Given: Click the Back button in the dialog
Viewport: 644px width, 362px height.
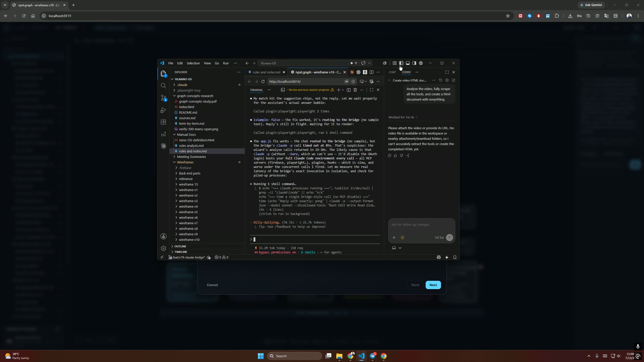Looking at the screenshot, I should click(x=415, y=285).
